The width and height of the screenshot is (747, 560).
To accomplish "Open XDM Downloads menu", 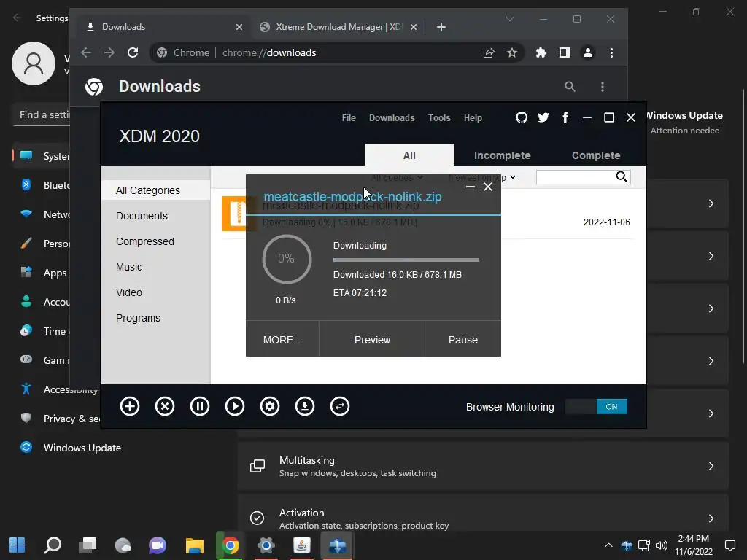I will [392, 117].
